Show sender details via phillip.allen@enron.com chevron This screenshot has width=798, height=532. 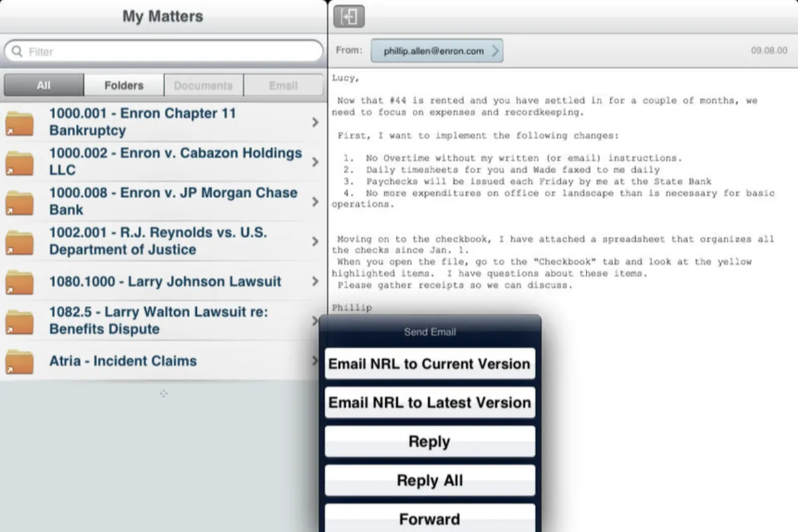[495, 51]
